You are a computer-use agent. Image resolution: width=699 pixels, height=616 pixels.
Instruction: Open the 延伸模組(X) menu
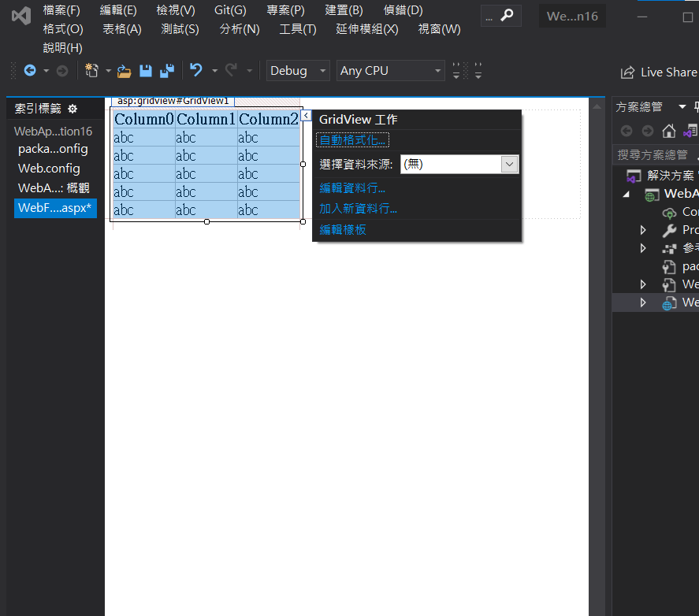point(367,29)
